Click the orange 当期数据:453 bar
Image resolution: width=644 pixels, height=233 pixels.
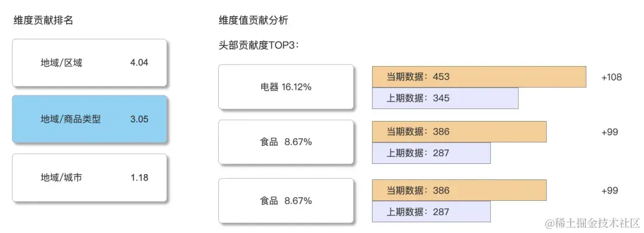tap(479, 77)
